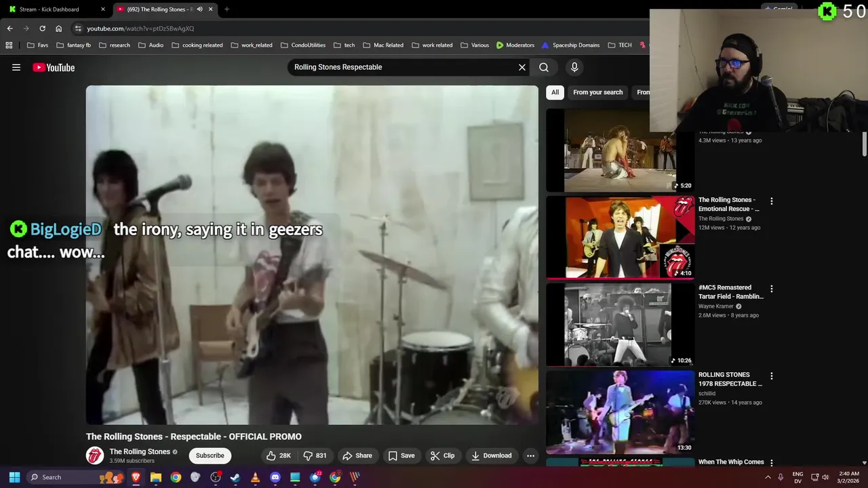Open the 5:20 concert video thumbnail
The height and width of the screenshot is (488, 868).
(620, 150)
